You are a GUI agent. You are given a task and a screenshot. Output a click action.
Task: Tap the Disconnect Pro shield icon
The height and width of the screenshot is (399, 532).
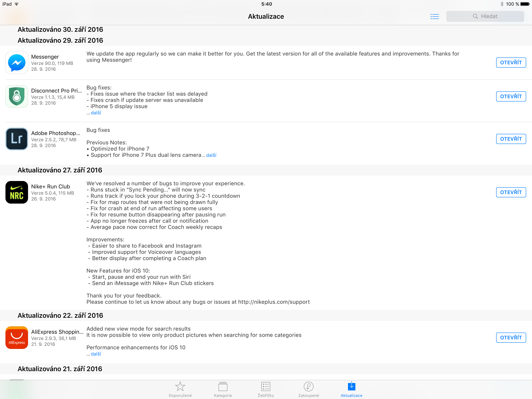click(x=17, y=96)
